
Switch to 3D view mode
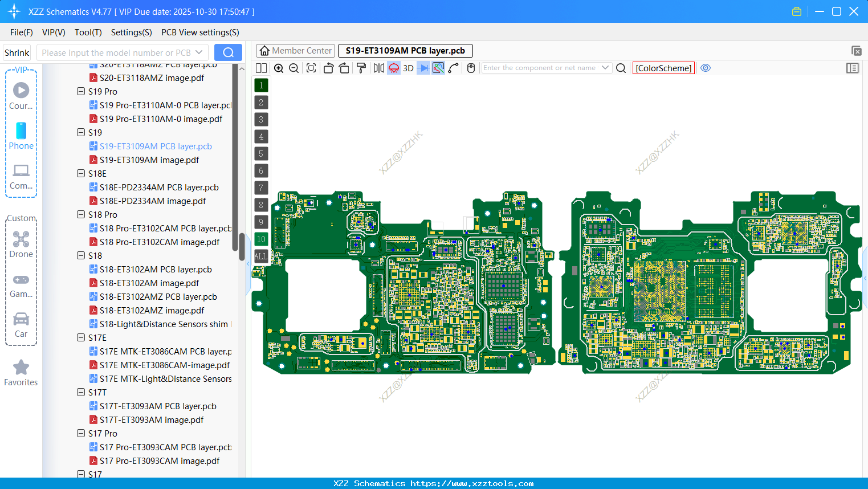coord(408,68)
